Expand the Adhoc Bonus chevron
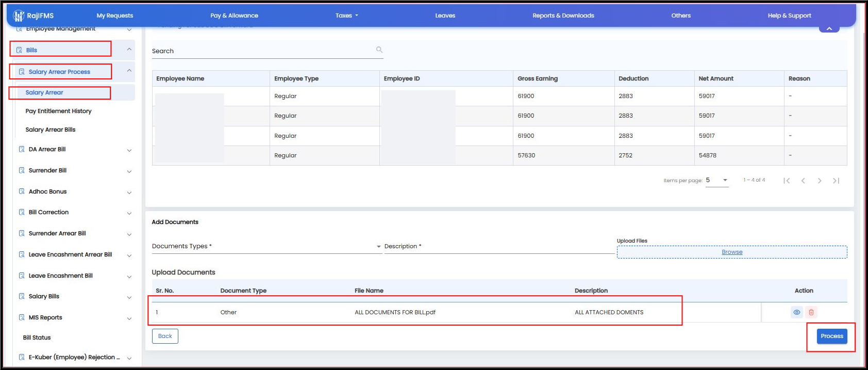868x370 pixels. pos(129,192)
